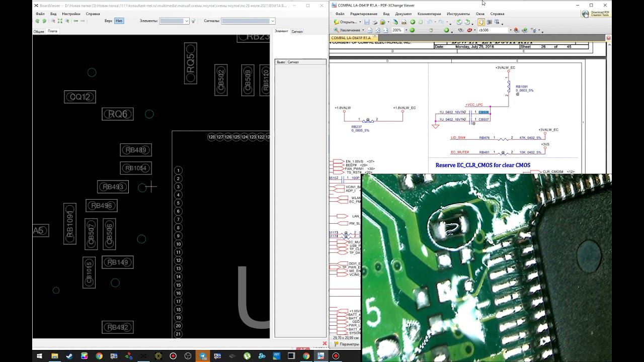Click the PDF zoom slider handle
Screen dimensions: 644x362
tap(432, 30)
